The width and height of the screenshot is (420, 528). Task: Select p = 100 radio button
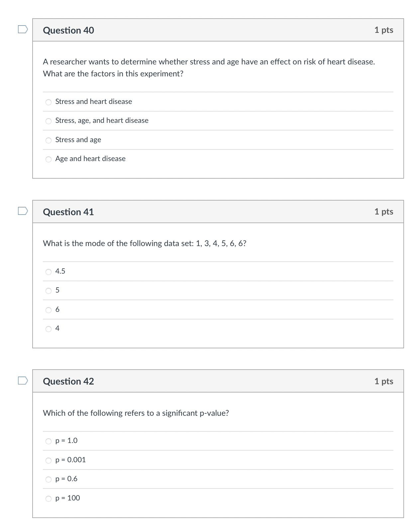(x=49, y=498)
